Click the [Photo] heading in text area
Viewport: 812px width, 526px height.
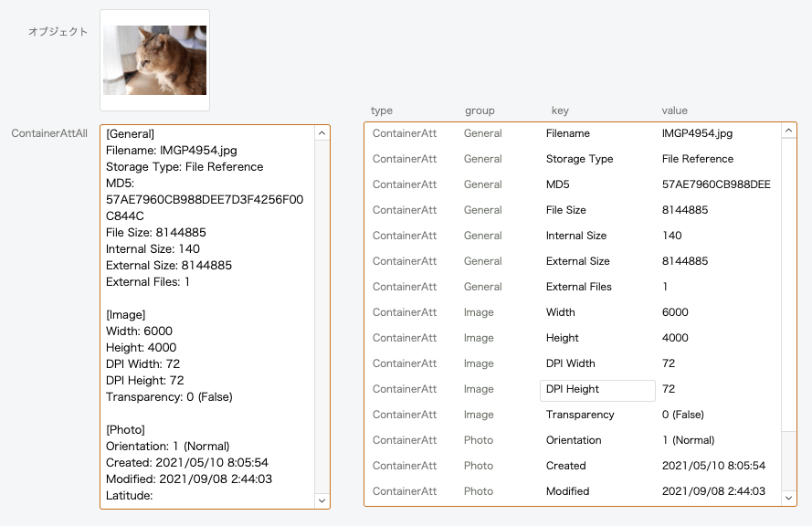pos(125,430)
